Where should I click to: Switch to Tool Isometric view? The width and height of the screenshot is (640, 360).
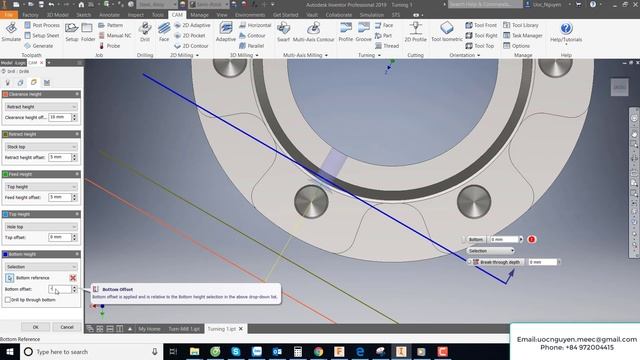point(447,32)
